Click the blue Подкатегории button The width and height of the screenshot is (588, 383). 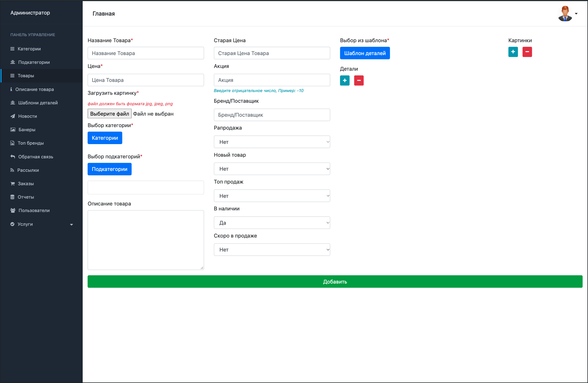pos(109,169)
